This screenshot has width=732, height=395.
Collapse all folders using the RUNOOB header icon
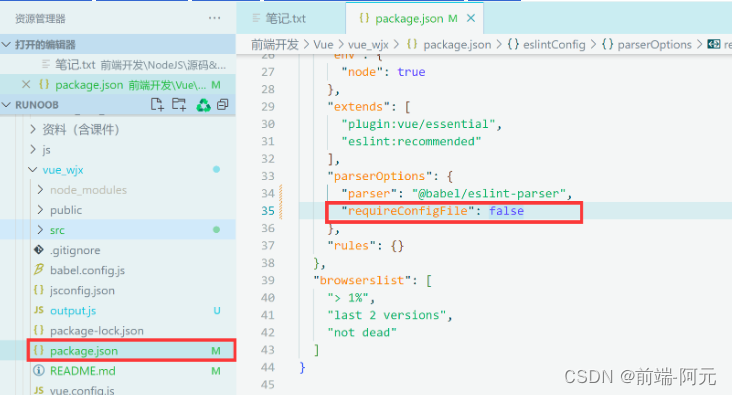pyautogui.click(x=223, y=105)
